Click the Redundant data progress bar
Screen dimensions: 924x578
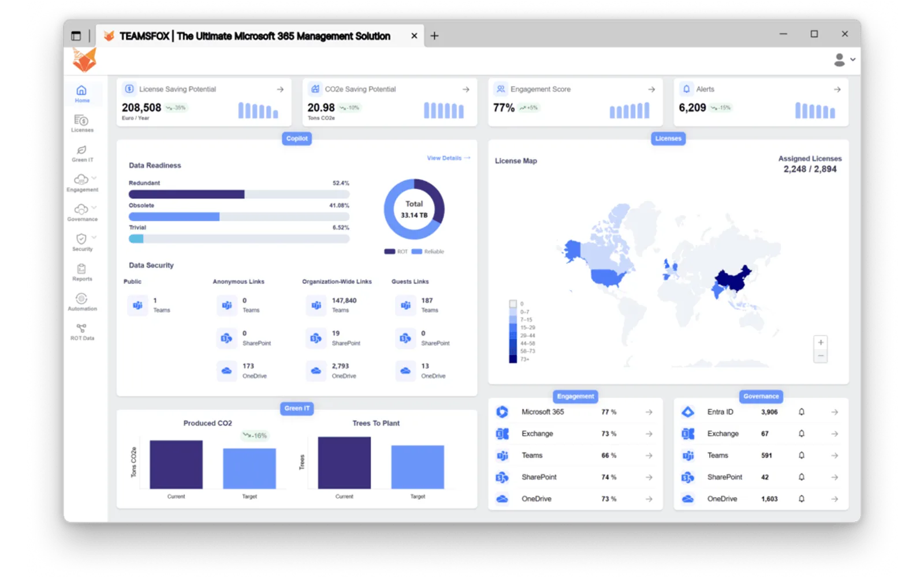tap(239, 194)
